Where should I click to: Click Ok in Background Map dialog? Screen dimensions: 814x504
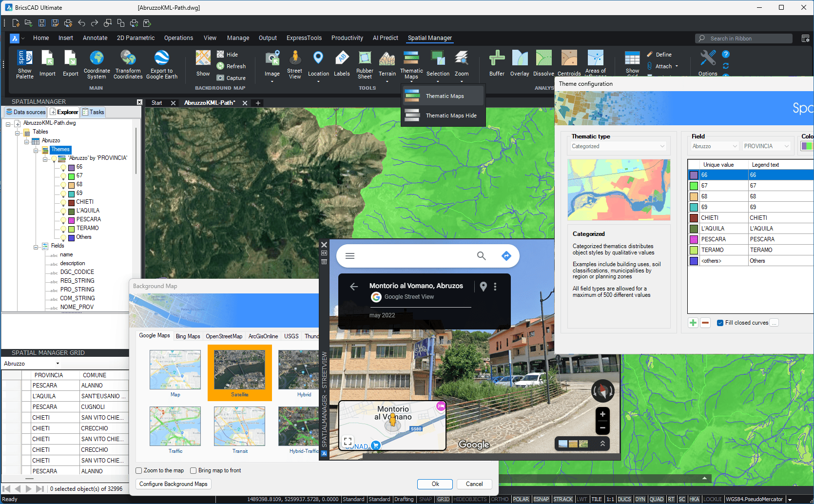tap(435, 484)
